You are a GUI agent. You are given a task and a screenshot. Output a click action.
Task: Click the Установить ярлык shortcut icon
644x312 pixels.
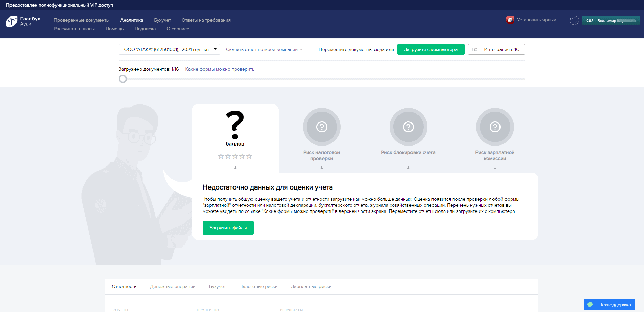510,20
